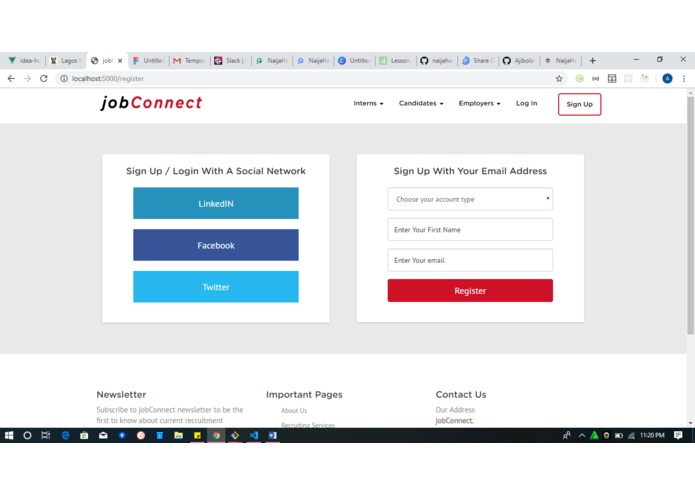The image size is (695, 494).
Task: Launch Microsoft Edge from taskbar
Action: pyautogui.click(x=65, y=436)
